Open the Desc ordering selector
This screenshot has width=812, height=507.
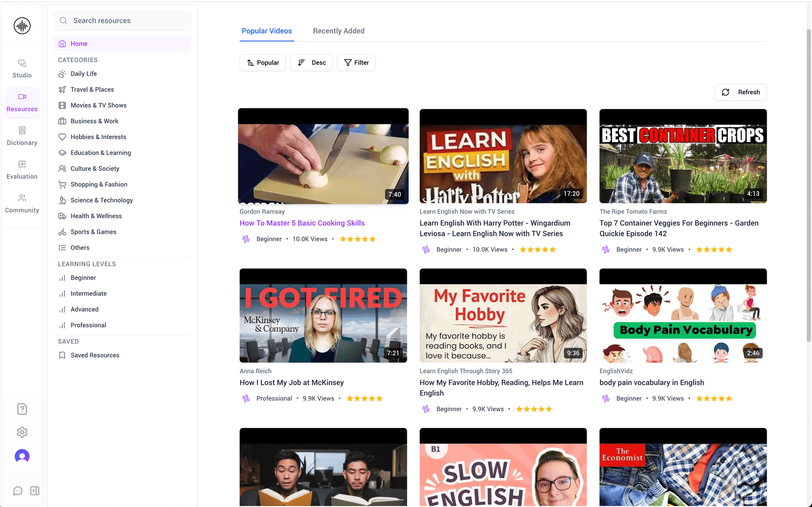click(311, 63)
